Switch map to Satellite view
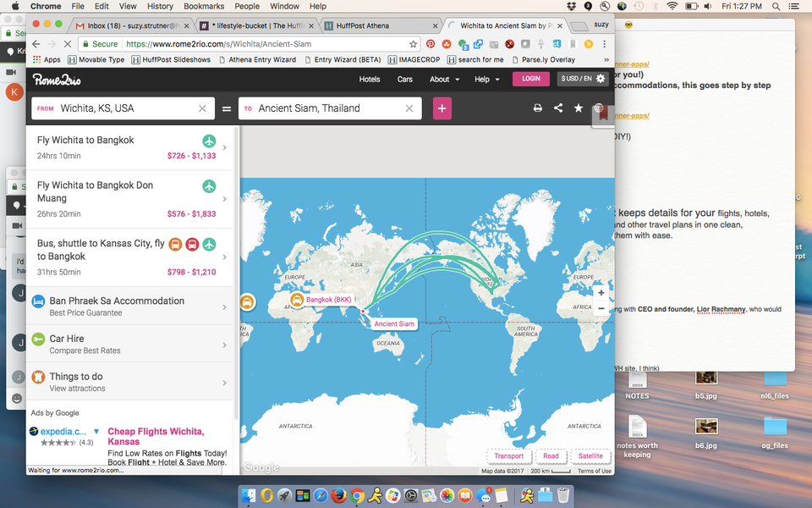Image resolution: width=812 pixels, height=508 pixels. tap(590, 456)
